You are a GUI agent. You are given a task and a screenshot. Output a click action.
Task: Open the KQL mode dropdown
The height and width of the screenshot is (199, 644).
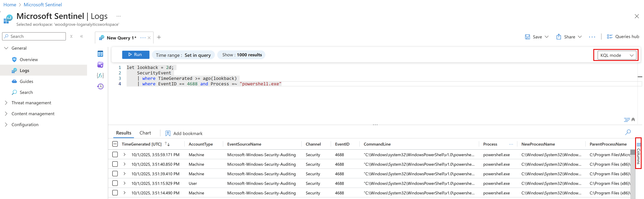pos(617,55)
